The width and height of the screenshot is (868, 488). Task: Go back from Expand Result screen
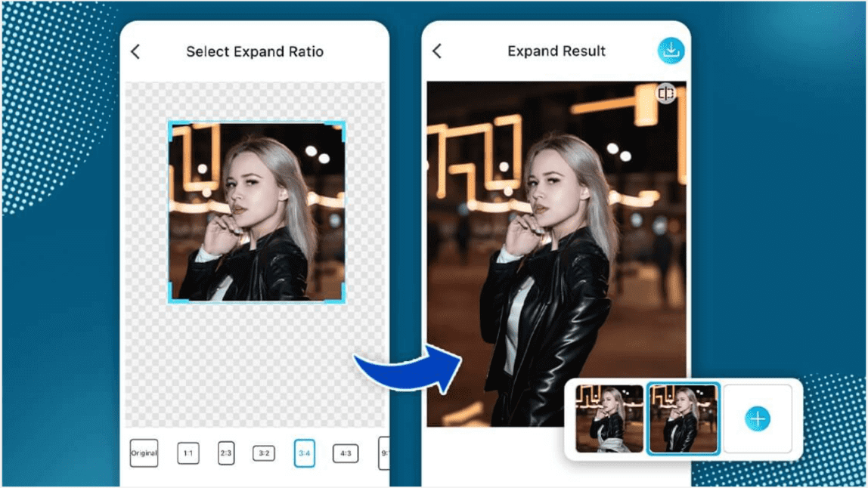(x=437, y=51)
